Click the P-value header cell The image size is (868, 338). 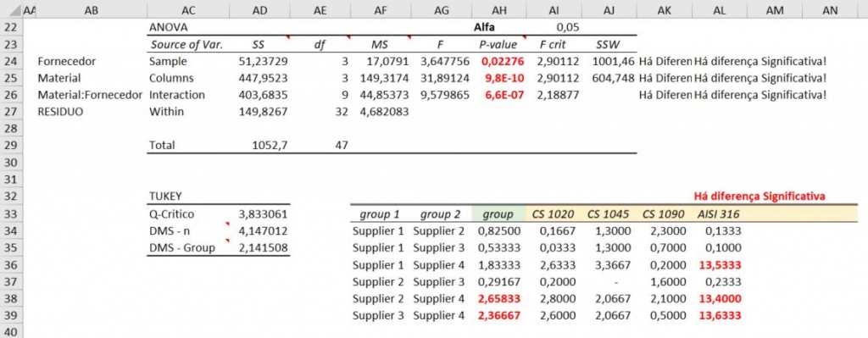tap(498, 44)
